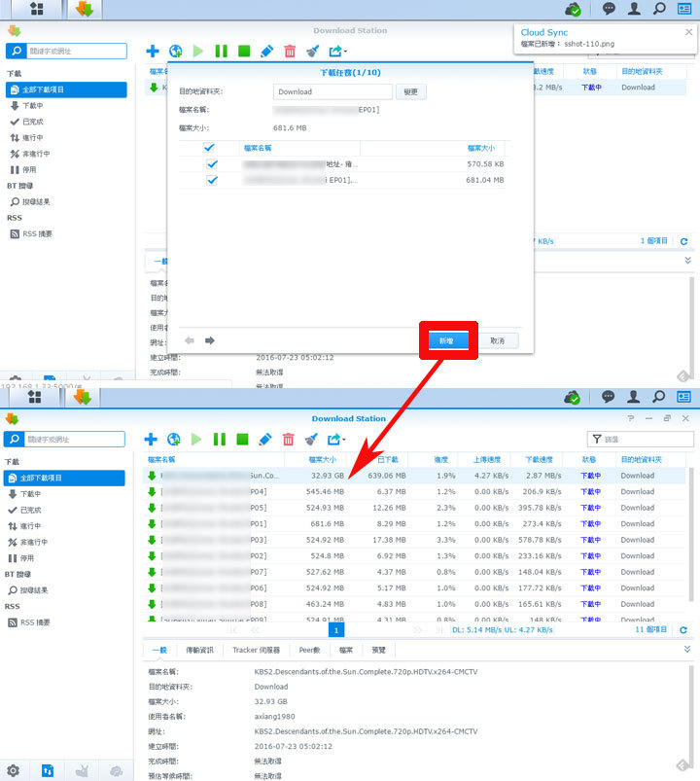Click the green stop square in the 11-item list window
The image size is (700, 781).
[242, 440]
